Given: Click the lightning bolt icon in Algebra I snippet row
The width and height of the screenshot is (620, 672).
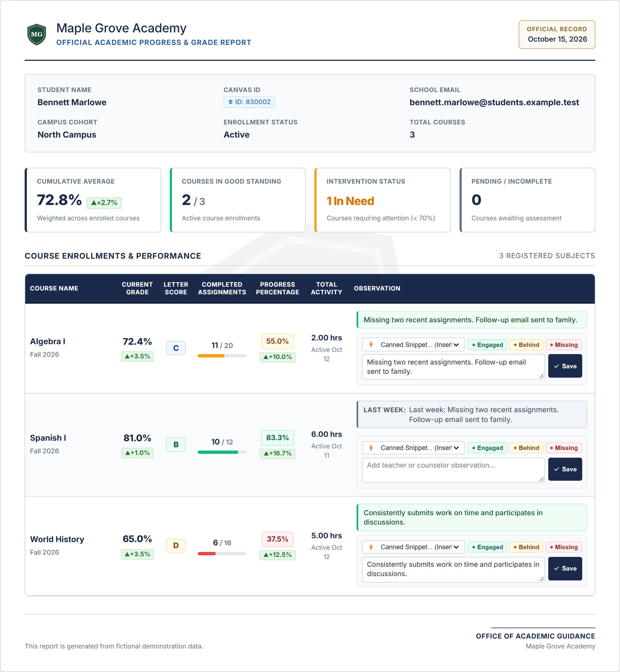Looking at the screenshot, I should click(371, 344).
